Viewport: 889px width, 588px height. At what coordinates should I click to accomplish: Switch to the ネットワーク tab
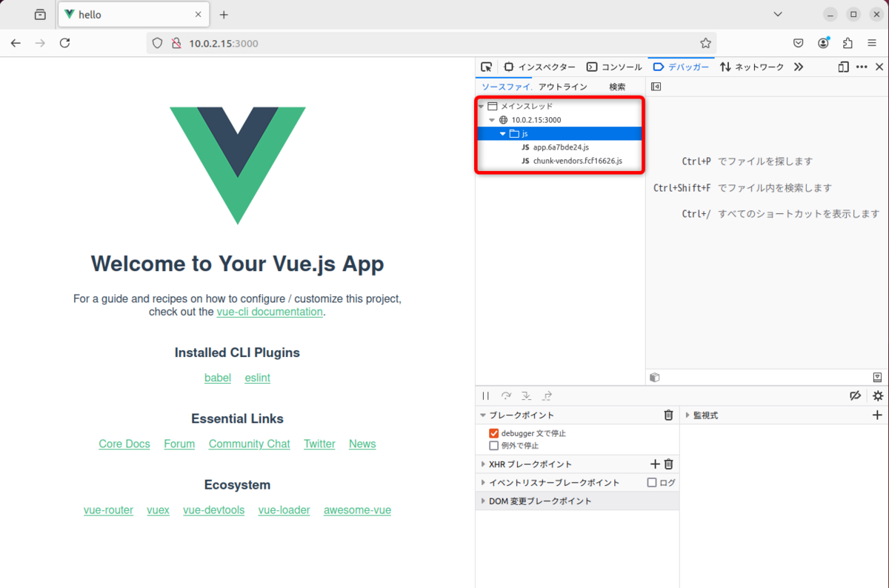click(x=752, y=67)
